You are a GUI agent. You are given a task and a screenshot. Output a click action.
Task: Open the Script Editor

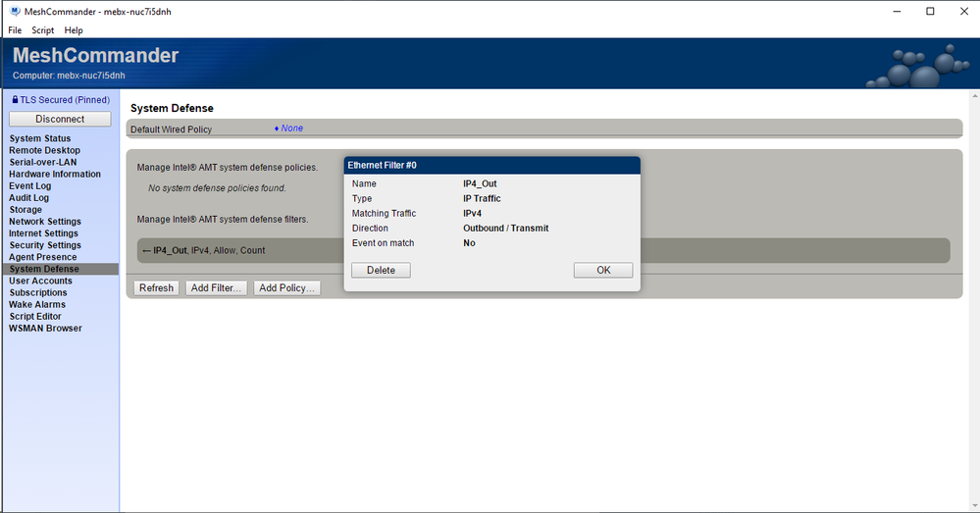35,317
